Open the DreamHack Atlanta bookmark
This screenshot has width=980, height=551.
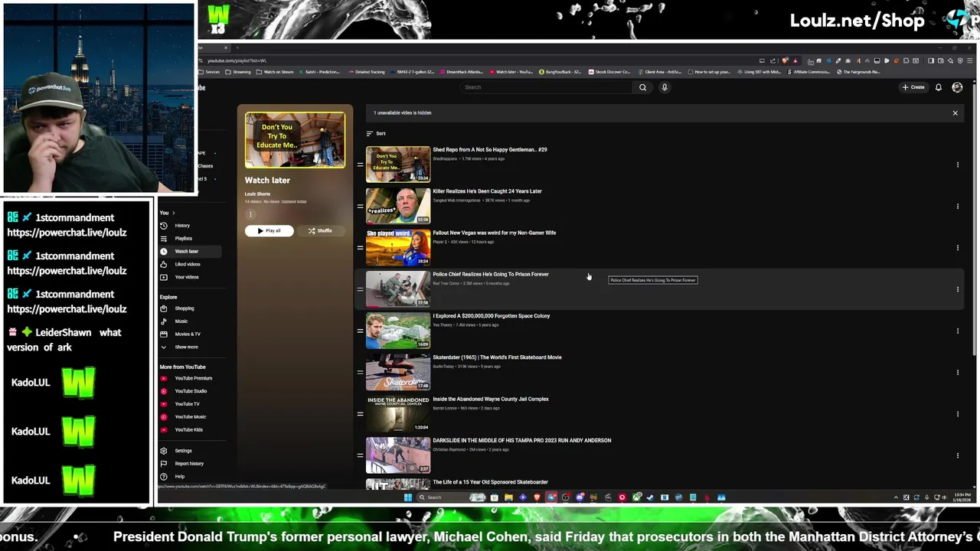[461, 72]
